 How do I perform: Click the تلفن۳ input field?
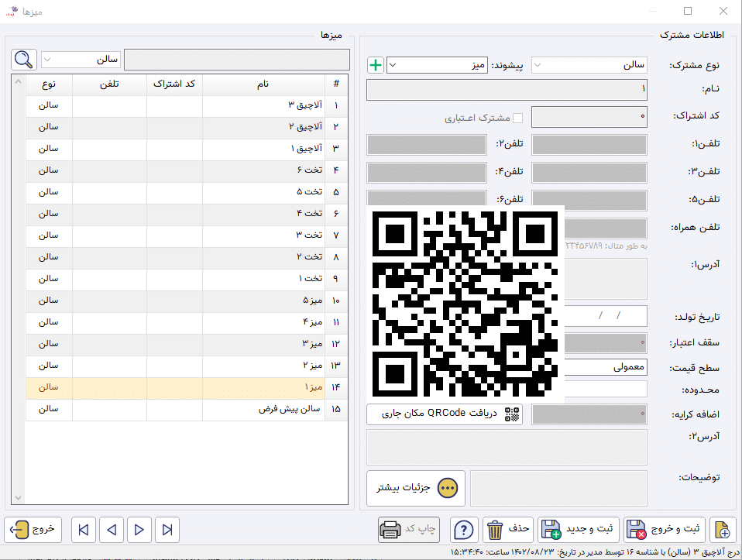[x=589, y=173]
